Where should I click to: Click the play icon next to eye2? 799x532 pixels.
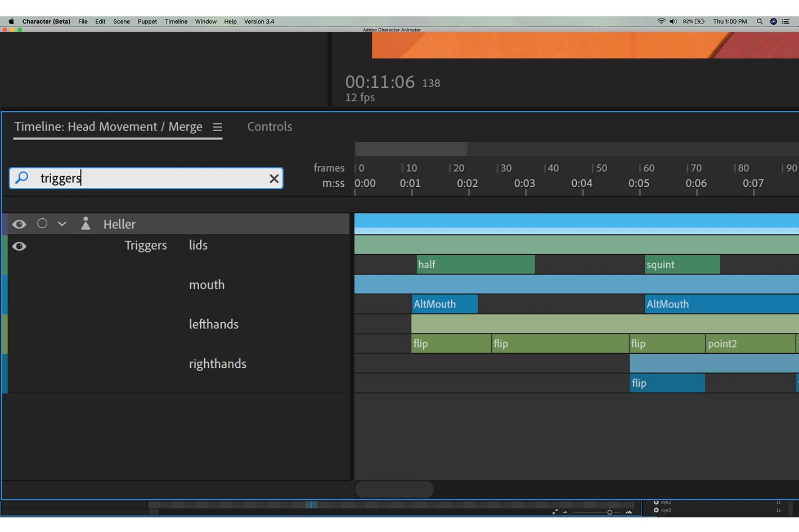pyautogui.click(x=656, y=502)
